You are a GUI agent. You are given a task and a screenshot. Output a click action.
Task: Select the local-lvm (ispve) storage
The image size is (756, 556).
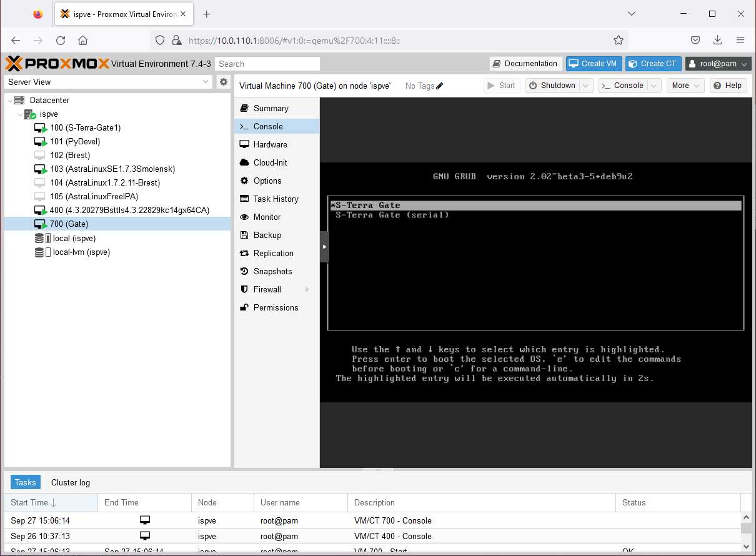pyautogui.click(x=81, y=252)
